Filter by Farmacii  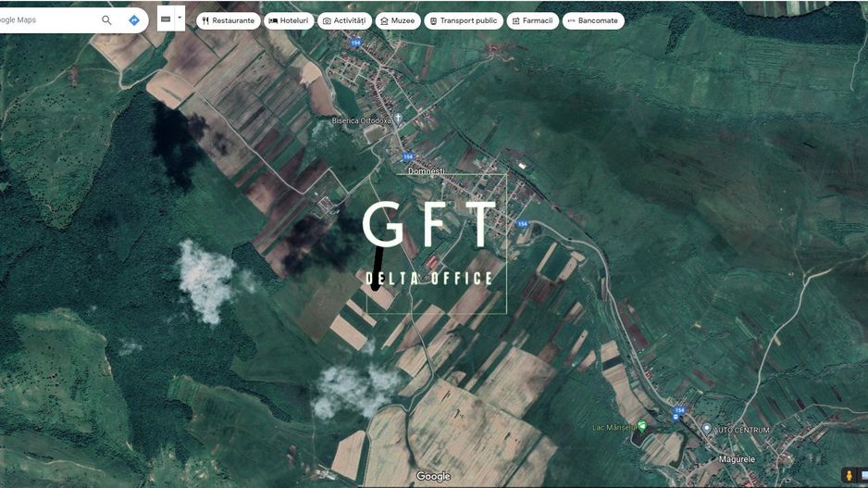click(x=532, y=20)
